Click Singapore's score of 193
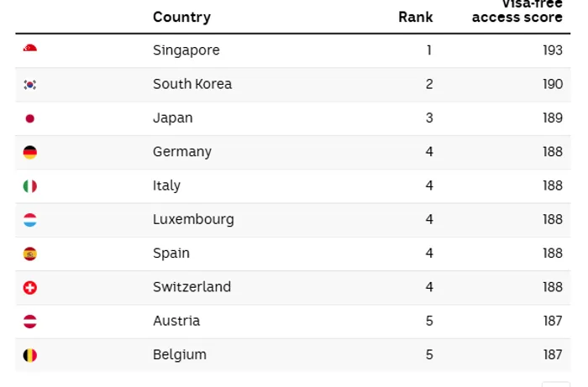Viewport: 588px width, 387px height. pyautogui.click(x=552, y=50)
